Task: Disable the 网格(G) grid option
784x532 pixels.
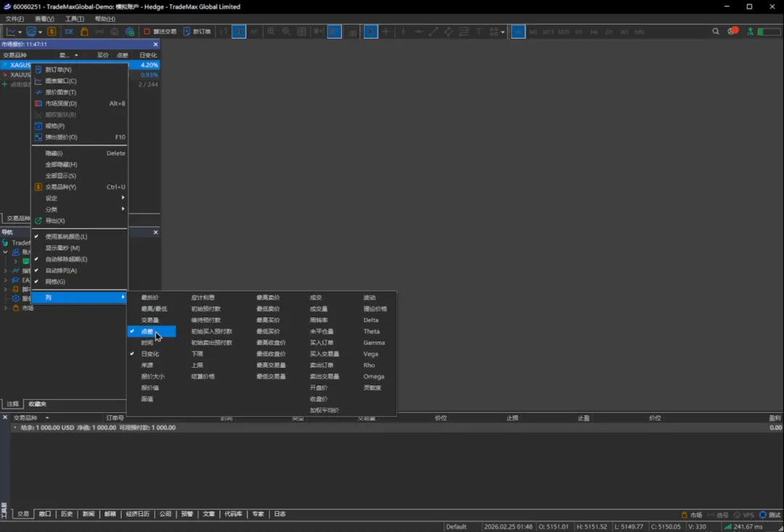Action: pos(55,282)
